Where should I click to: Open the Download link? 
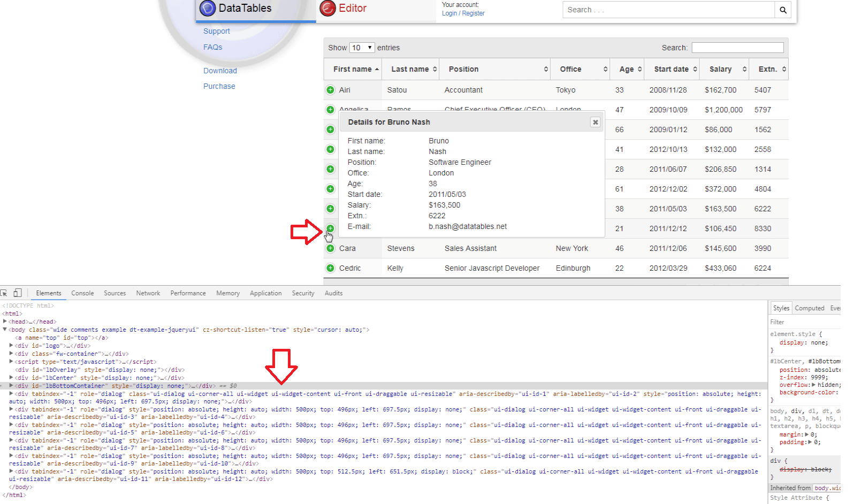[220, 71]
